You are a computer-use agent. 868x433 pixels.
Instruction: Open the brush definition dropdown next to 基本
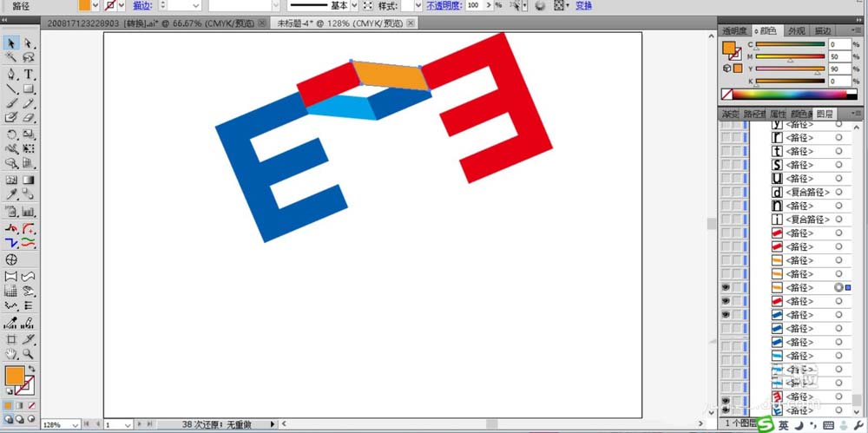click(354, 5)
